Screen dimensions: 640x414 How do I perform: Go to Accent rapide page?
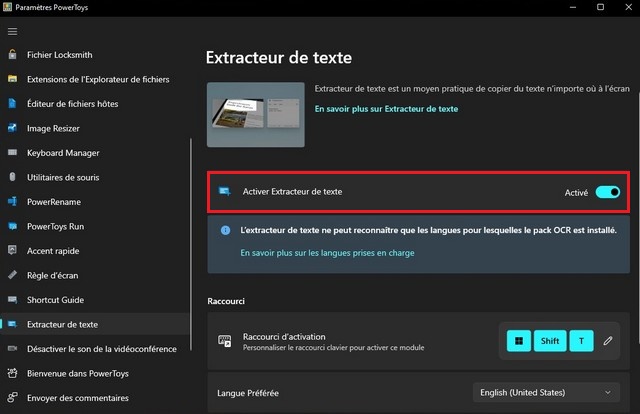tap(96, 250)
